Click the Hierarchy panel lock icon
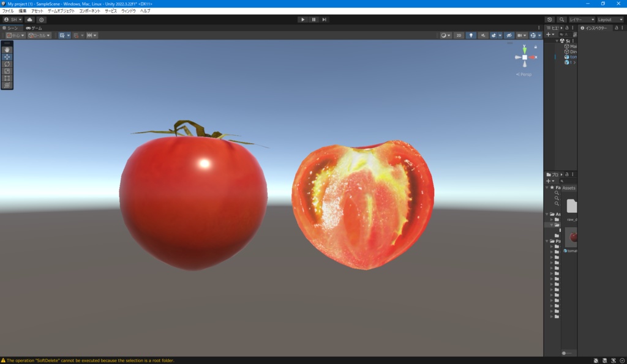The image size is (627, 364). [566, 28]
